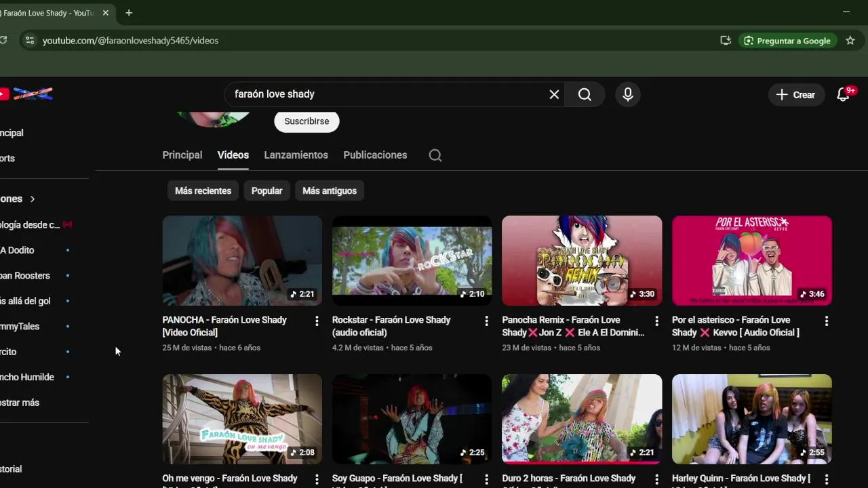Open options menu for Duro 2 horas
Image resolution: width=868 pixels, height=488 pixels.
[656, 480]
